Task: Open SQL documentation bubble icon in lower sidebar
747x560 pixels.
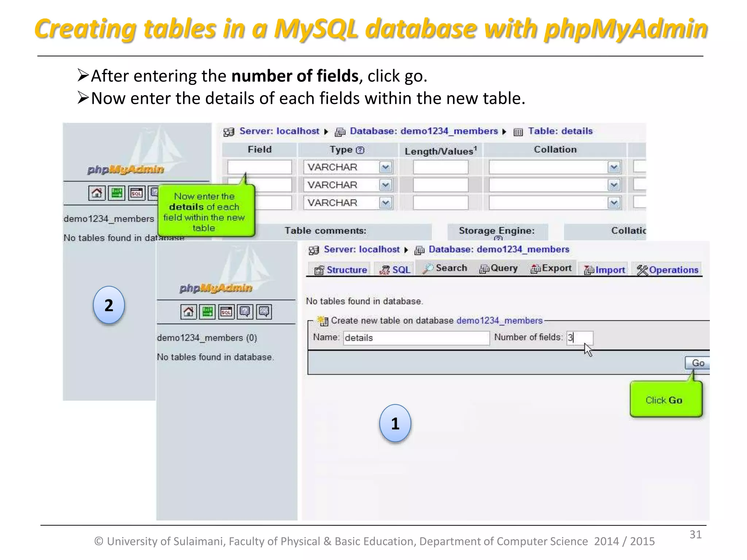Action: click(x=264, y=312)
